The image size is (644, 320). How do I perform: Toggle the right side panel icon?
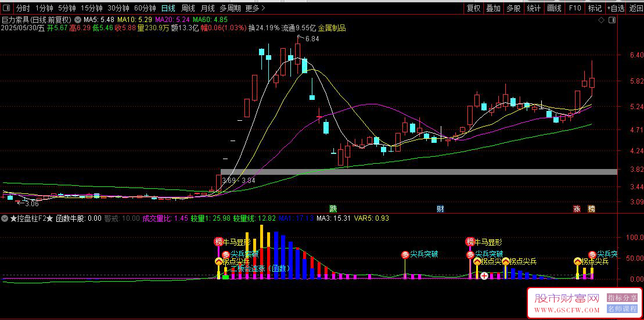tap(612, 20)
